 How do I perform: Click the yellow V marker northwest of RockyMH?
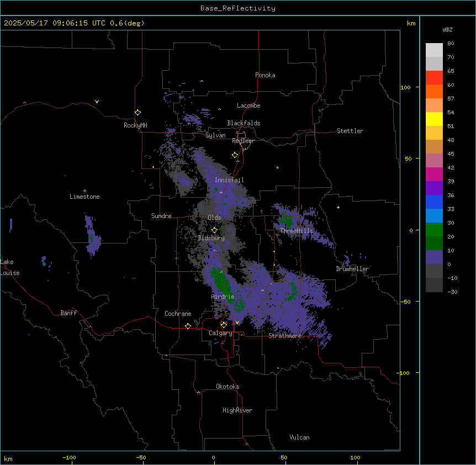click(x=97, y=102)
